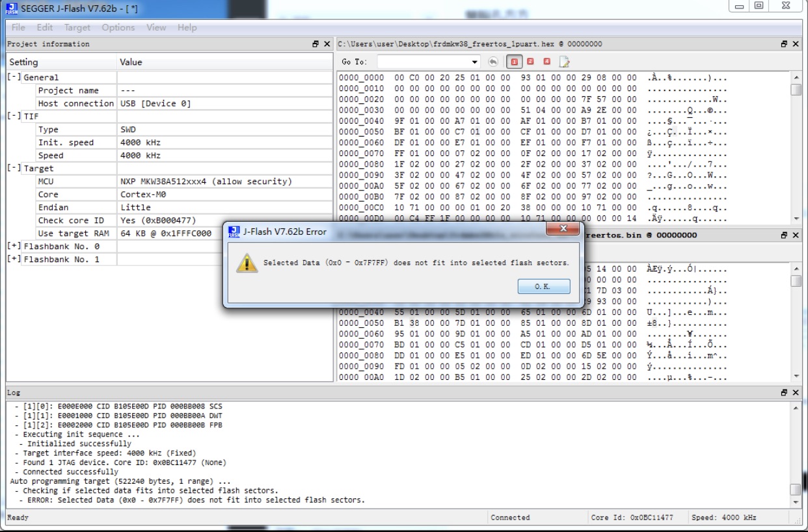Expand Flashbank No. 0
808x532 pixels.
[14, 246]
